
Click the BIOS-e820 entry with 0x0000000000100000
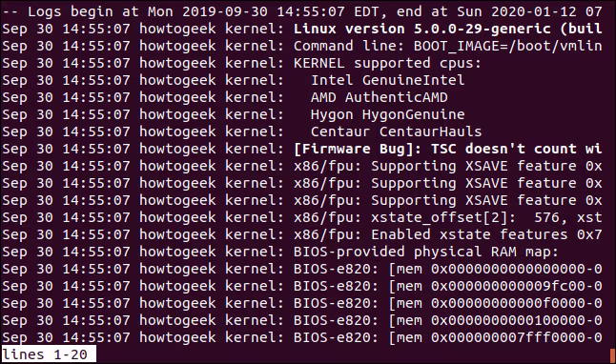pos(301,321)
